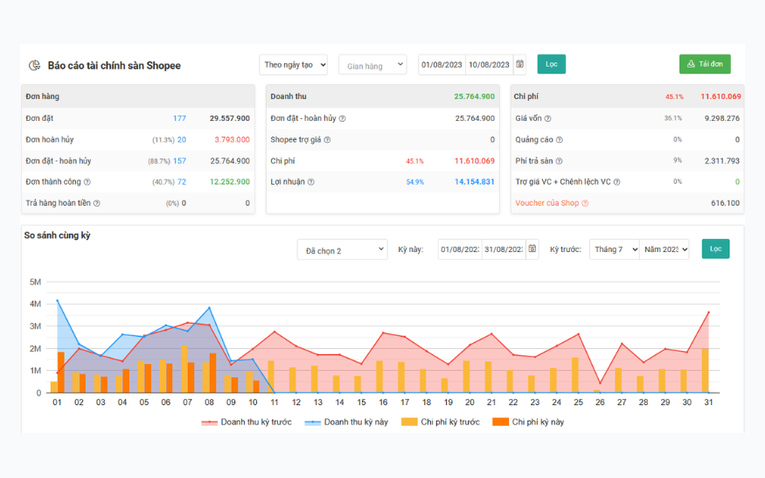Click the end date field 10/08/2023
765x478 pixels.
point(489,64)
